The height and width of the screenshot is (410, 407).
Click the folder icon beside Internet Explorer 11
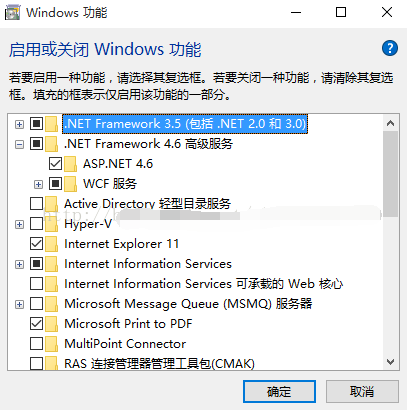coord(51,244)
